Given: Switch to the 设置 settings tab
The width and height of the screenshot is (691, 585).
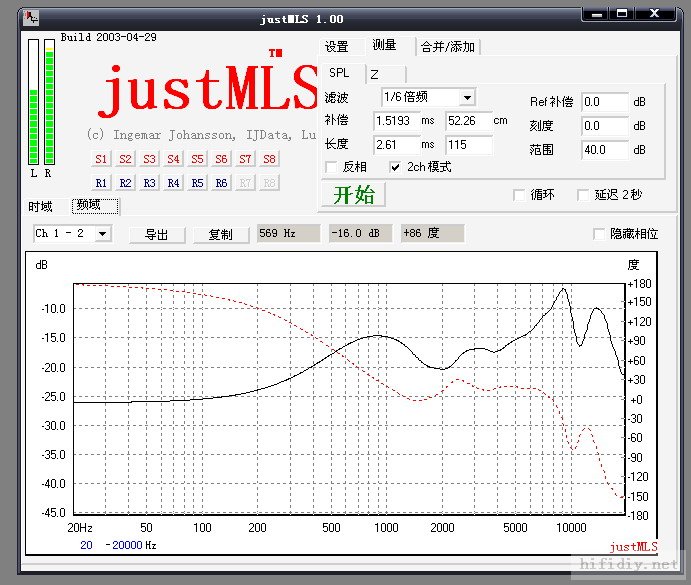Looking at the screenshot, I should (x=337, y=46).
